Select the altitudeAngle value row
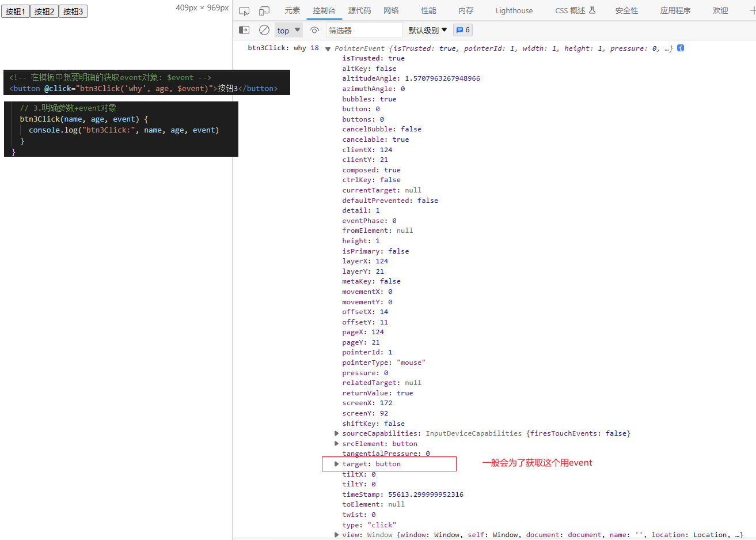 (411, 78)
